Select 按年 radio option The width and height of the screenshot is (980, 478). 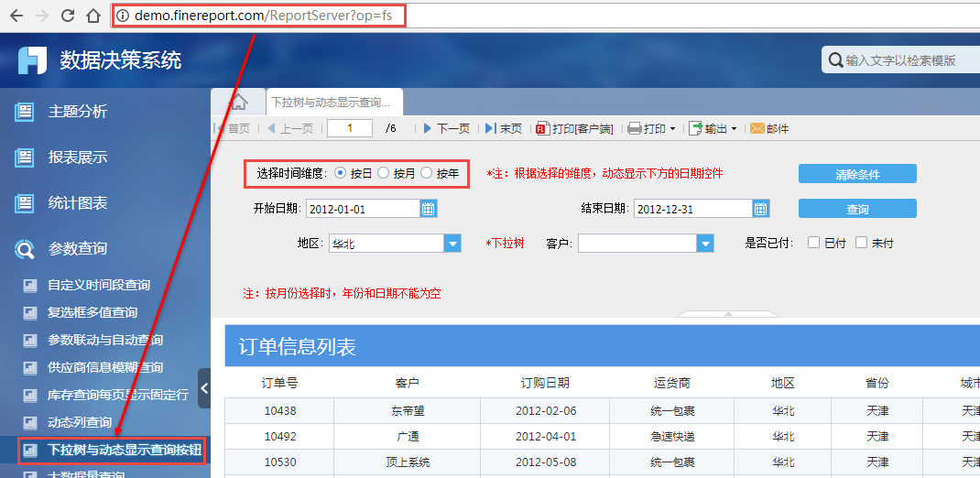tap(426, 173)
